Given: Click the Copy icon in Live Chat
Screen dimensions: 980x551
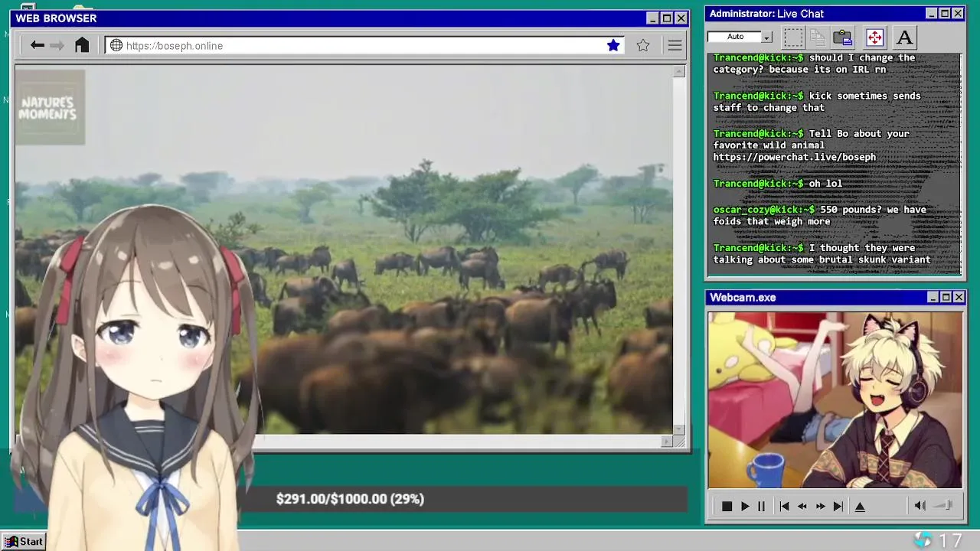Looking at the screenshot, I should point(818,37).
